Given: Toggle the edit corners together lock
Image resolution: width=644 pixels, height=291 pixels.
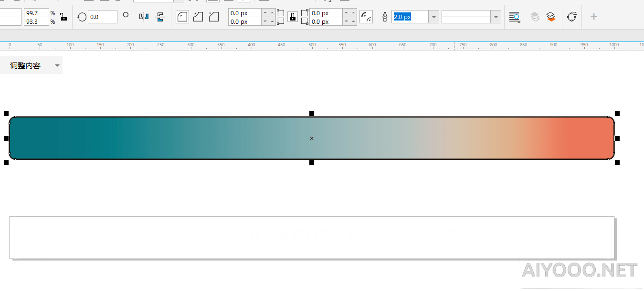Looking at the screenshot, I should click(292, 17).
